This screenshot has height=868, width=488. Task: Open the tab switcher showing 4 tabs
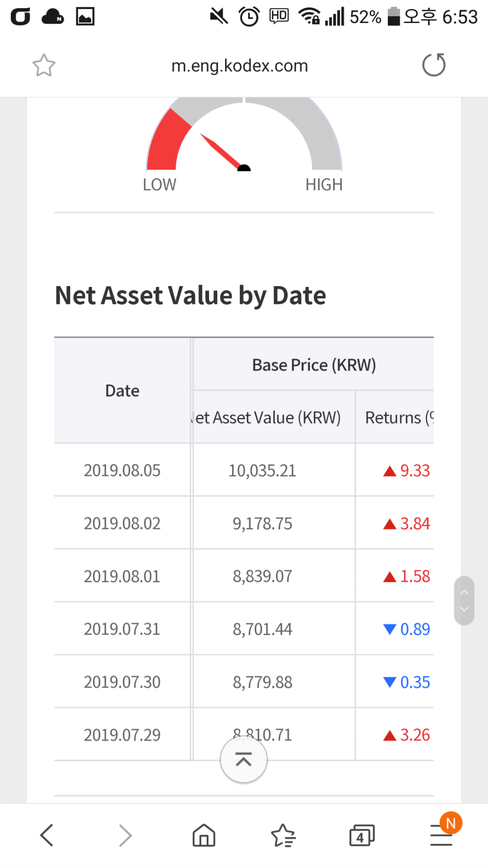tap(361, 835)
